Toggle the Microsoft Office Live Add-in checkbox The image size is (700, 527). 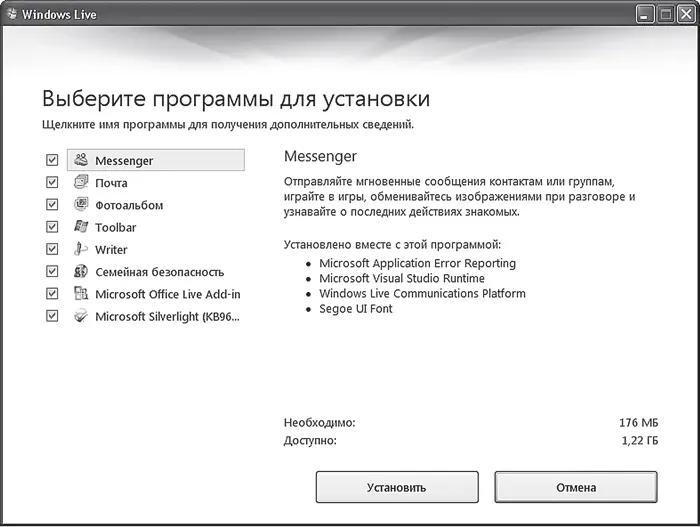(52, 294)
